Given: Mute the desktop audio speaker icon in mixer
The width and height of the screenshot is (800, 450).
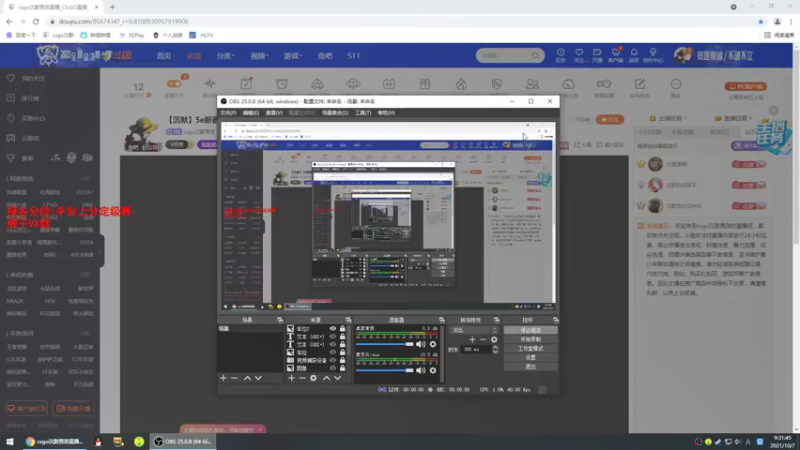Looking at the screenshot, I should pos(420,344).
